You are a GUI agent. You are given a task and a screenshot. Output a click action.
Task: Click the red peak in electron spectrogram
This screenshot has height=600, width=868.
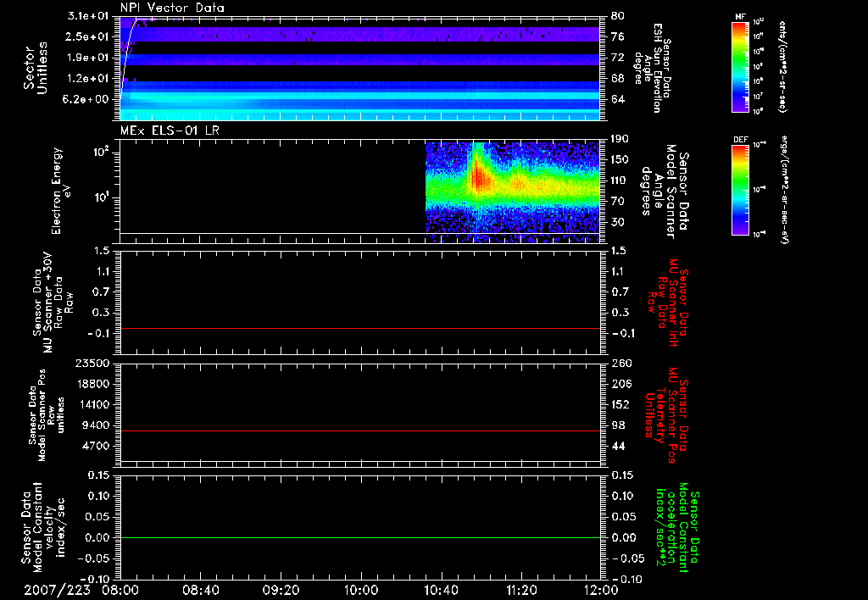[480, 178]
